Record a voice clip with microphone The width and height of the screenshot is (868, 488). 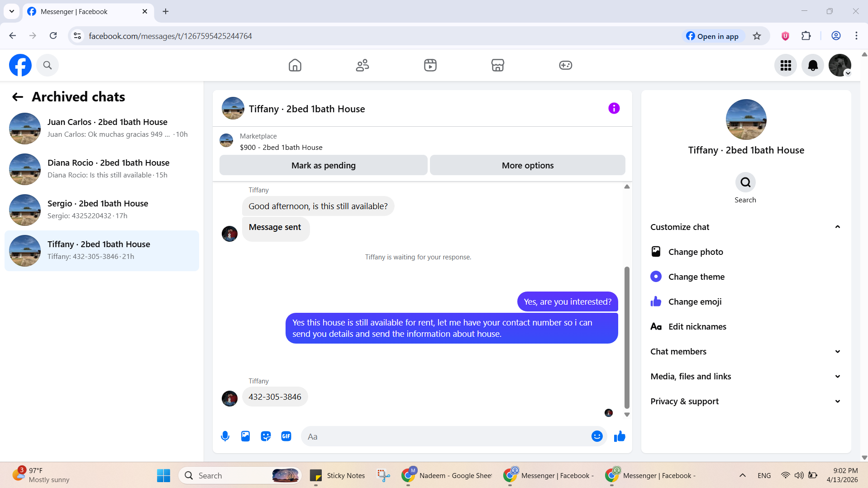225,436
